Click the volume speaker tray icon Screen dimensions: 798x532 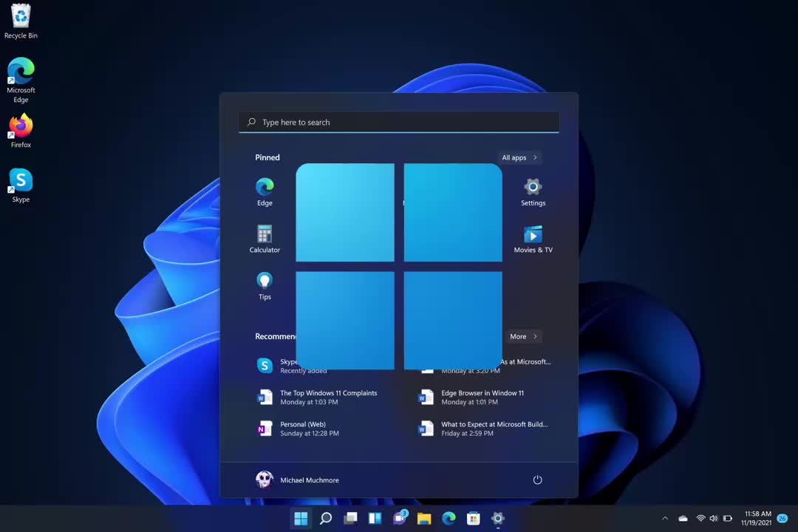coord(714,518)
